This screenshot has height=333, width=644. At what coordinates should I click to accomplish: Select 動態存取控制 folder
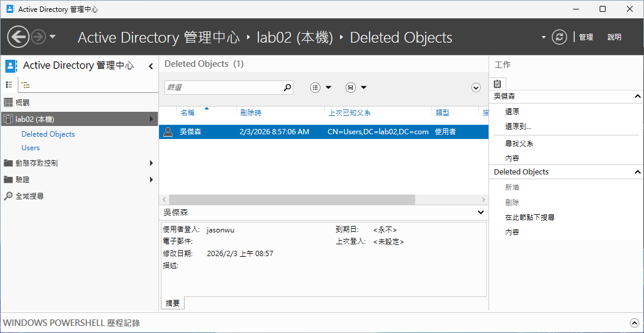coord(36,163)
